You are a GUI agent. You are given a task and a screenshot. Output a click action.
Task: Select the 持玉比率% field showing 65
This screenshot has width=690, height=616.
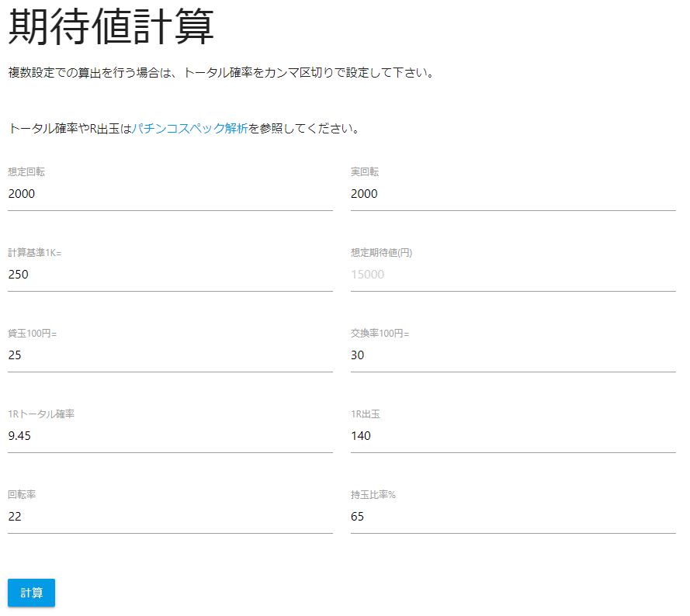pyautogui.click(x=512, y=517)
